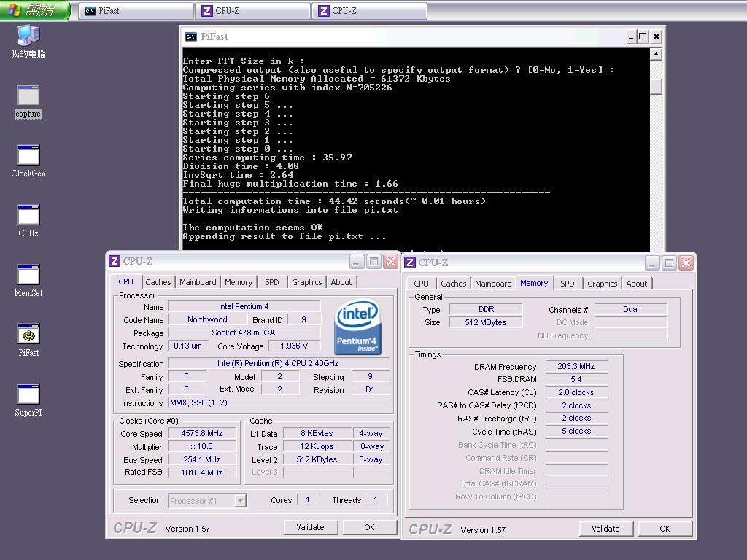Click the Socket 478 mPGA package value
Viewport: 747px width, 560px height.
point(244,332)
